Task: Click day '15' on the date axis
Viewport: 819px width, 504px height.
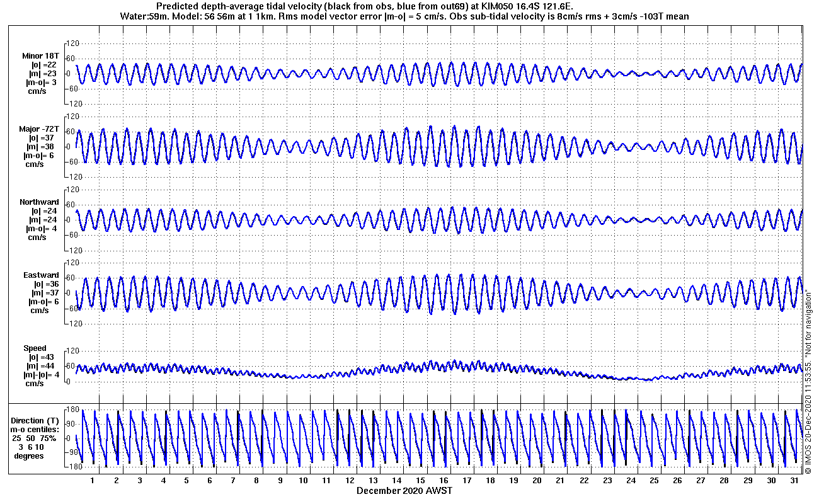Action: coord(421,481)
